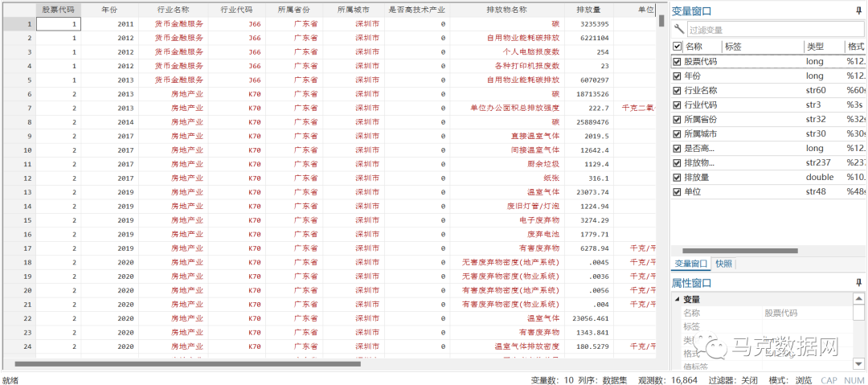Click the 单位办公面积总排放强度 cell
This screenshot has width=868, height=385.
[507, 108]
